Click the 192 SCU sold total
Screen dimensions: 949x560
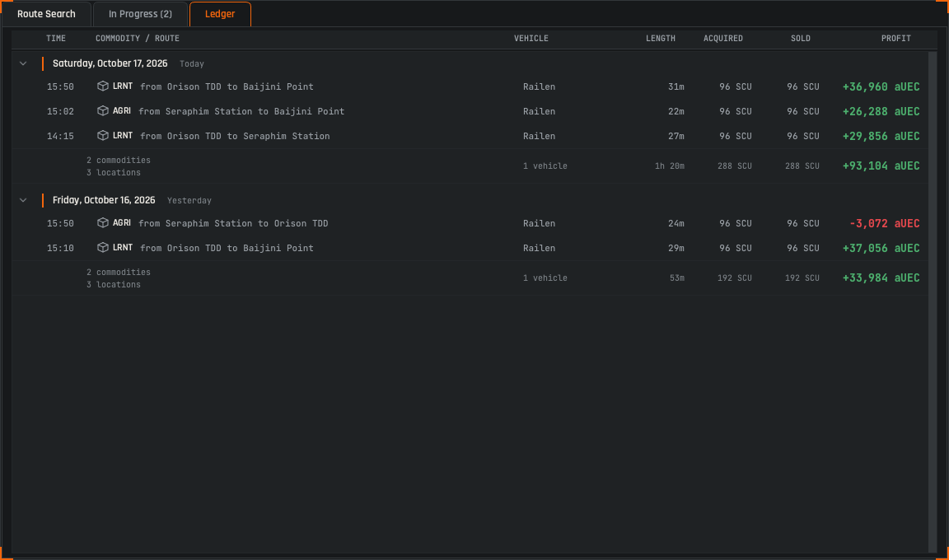802,278
